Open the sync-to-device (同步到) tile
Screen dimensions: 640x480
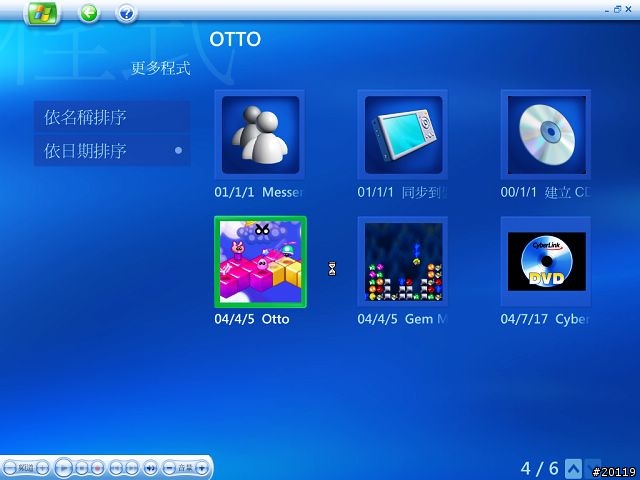(x=403, y=135)
